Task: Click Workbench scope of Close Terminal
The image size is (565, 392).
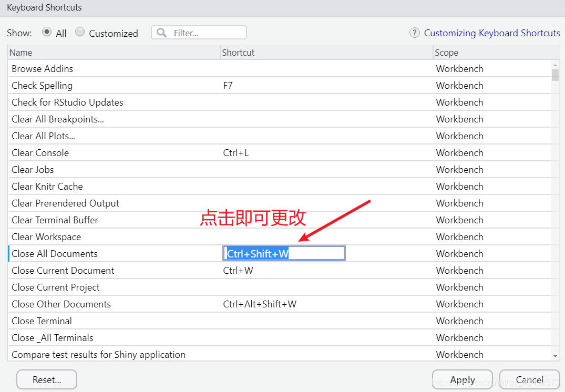Action: (459, 321)
